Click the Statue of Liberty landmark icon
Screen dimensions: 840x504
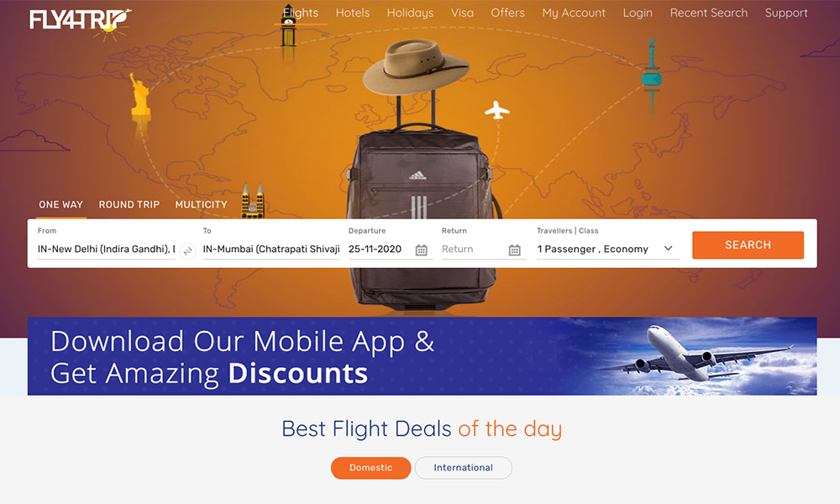tap(140, 95)
